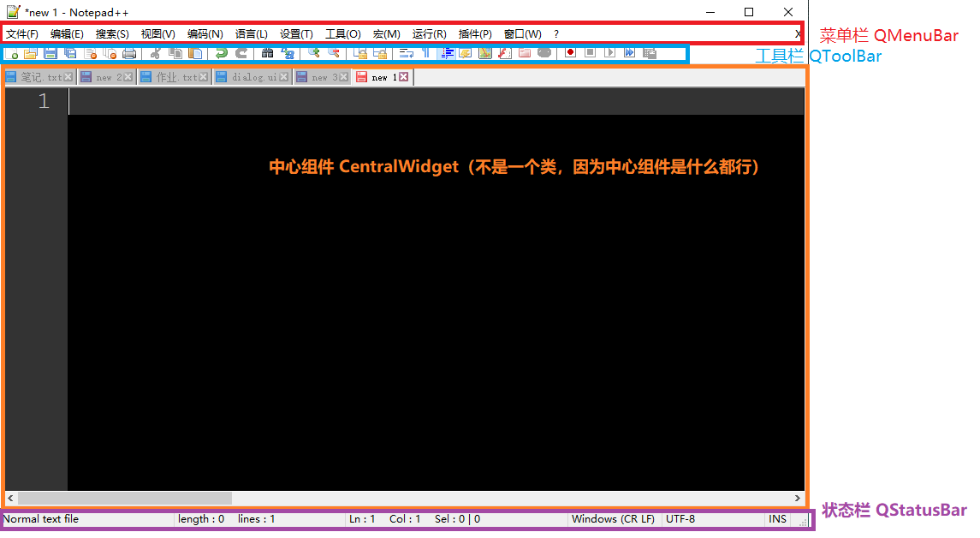Open the 插件(P) menu
The height and width of the screenshot is (538, 980).
pyautogui.click(x=475, y=34)
